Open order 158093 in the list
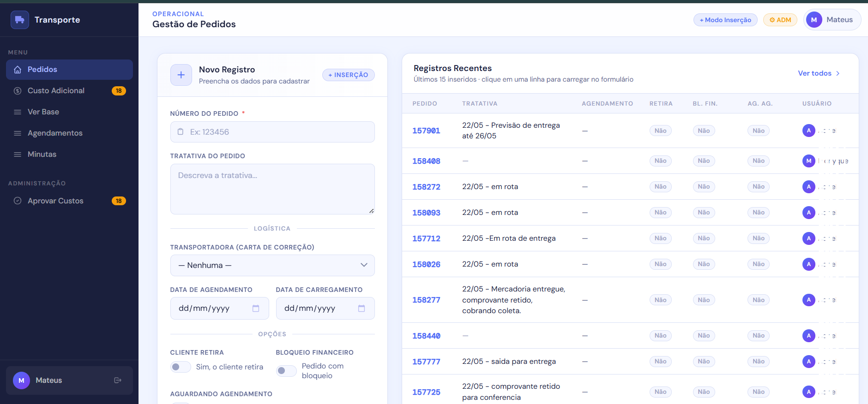Viewport: 868px width, 404px height. point(426,213)
